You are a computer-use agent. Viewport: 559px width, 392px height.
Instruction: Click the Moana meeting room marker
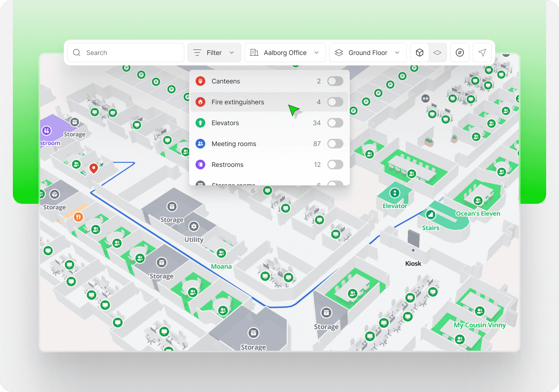coord(221,253)
